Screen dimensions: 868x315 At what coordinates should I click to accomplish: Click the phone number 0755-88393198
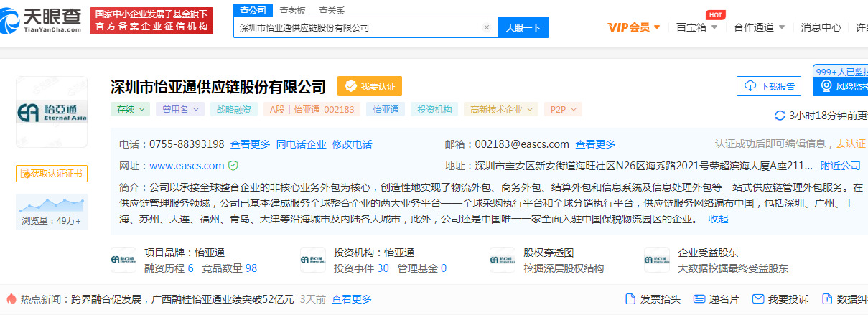187,144
